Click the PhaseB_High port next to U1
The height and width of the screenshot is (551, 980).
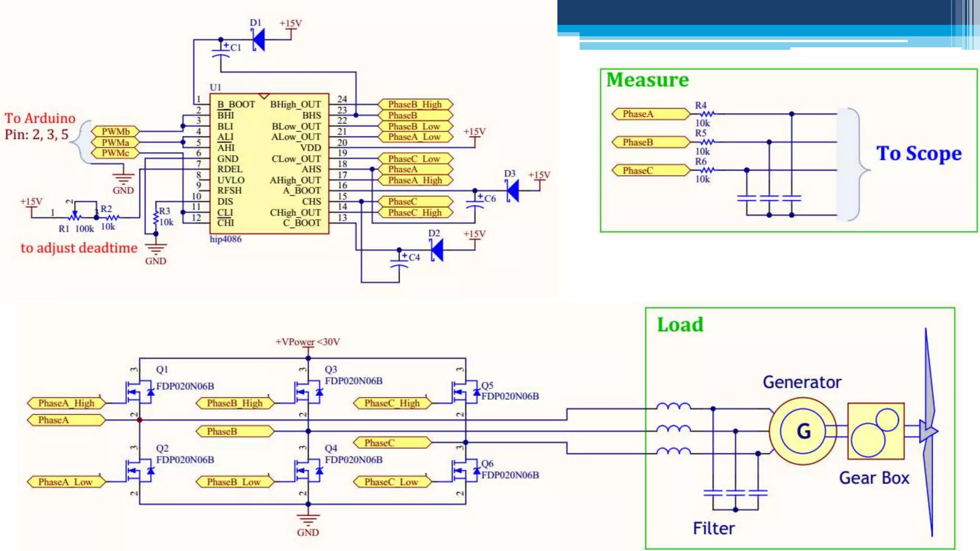(414, 104)
